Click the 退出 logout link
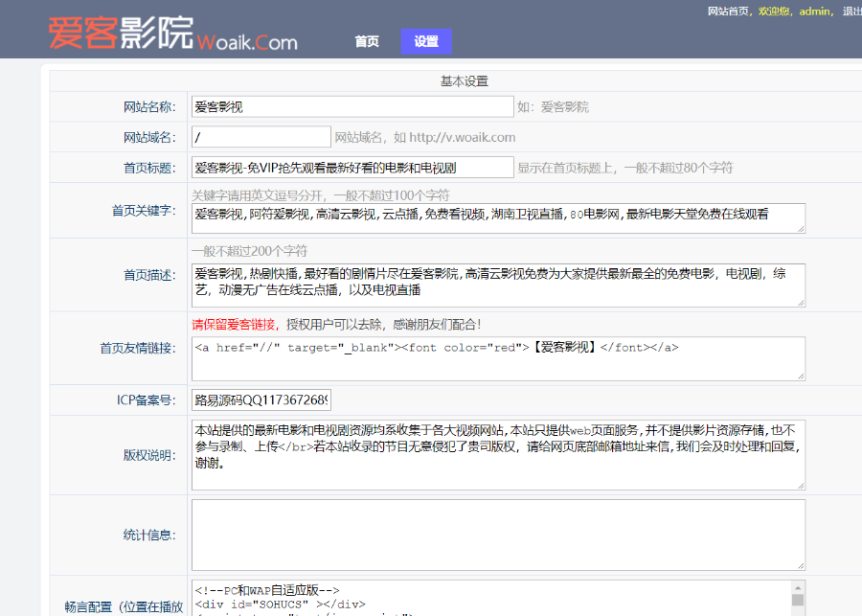This screenshot has height=616, width=862. click(x=852, y=11)
